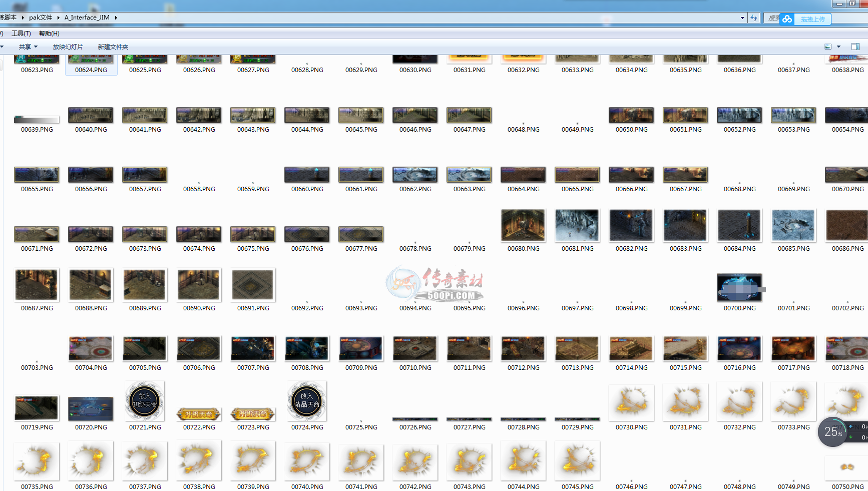Viewport: 868px width, 491px height.
Task: Select thumbnail 00685.PNG
Action: tap(793, 225)
